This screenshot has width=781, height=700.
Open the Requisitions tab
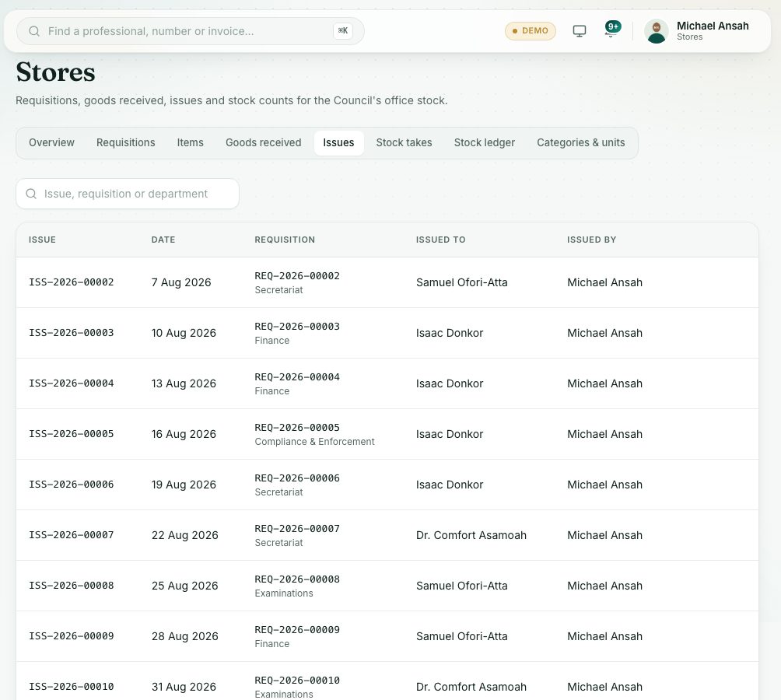click(125, 143)
